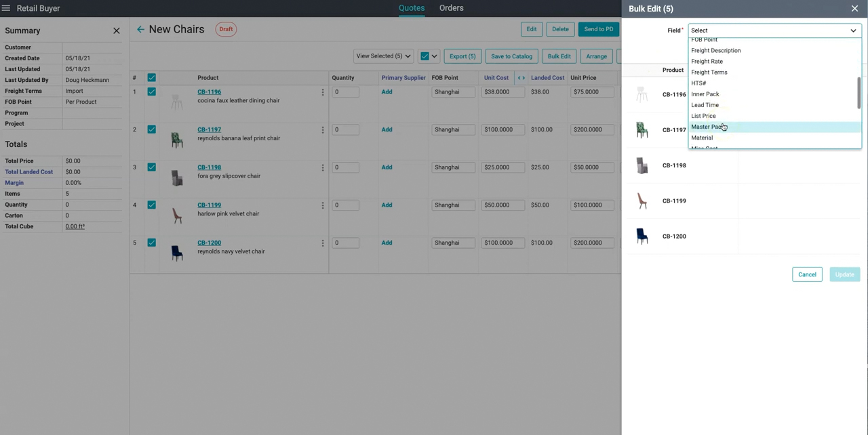Viewport: 868px width, 435px height.
Task: Open the three-dot menu for CB-1196
Action: pyautogui.click(x=322, y=92)
